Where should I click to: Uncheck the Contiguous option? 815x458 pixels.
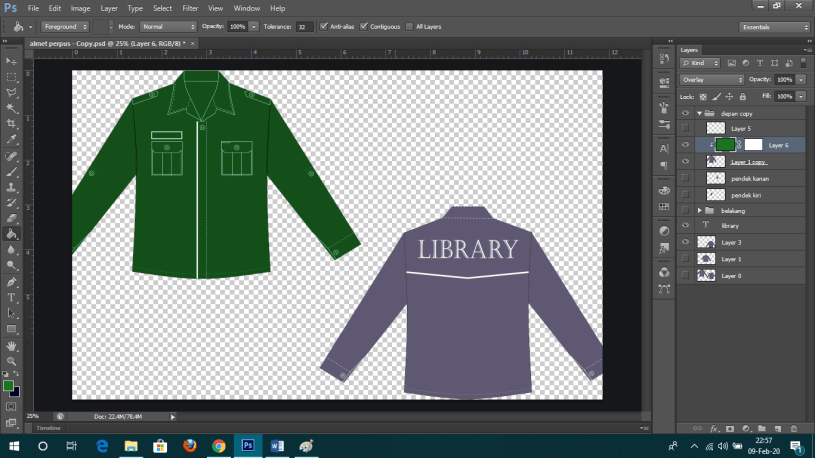[363, 26]
